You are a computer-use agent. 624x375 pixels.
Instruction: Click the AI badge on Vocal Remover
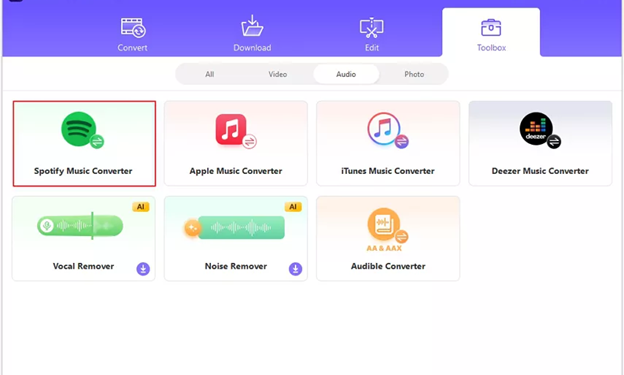[140, 207]
